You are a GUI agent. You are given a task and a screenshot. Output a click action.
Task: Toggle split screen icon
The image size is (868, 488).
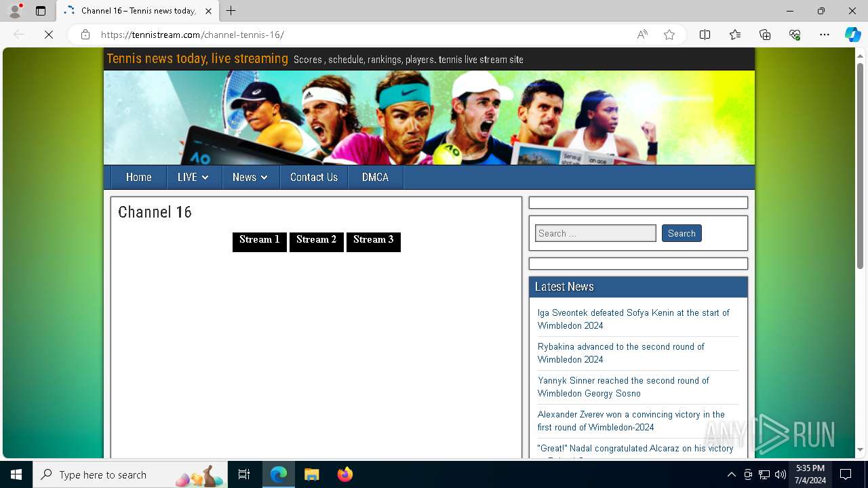[x=705, y=35]
